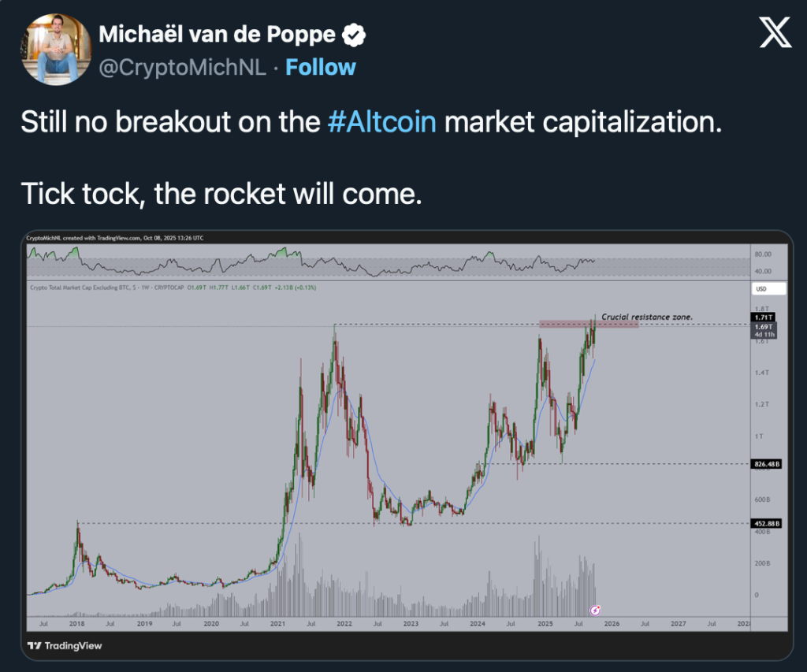807x672 pixels.
Task: Follow the CryptoMichNL account
Action: 321,67
